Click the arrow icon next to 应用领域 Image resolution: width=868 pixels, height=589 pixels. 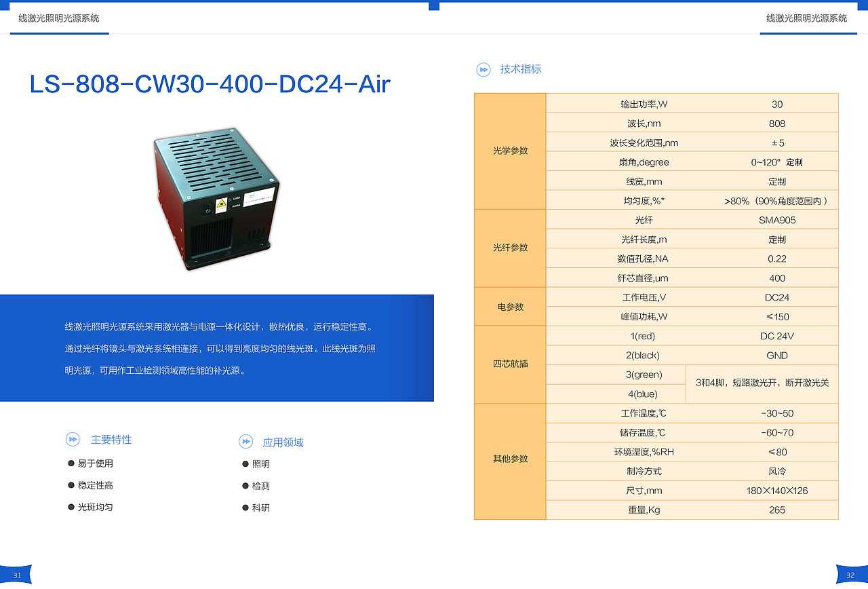point(245,442)
